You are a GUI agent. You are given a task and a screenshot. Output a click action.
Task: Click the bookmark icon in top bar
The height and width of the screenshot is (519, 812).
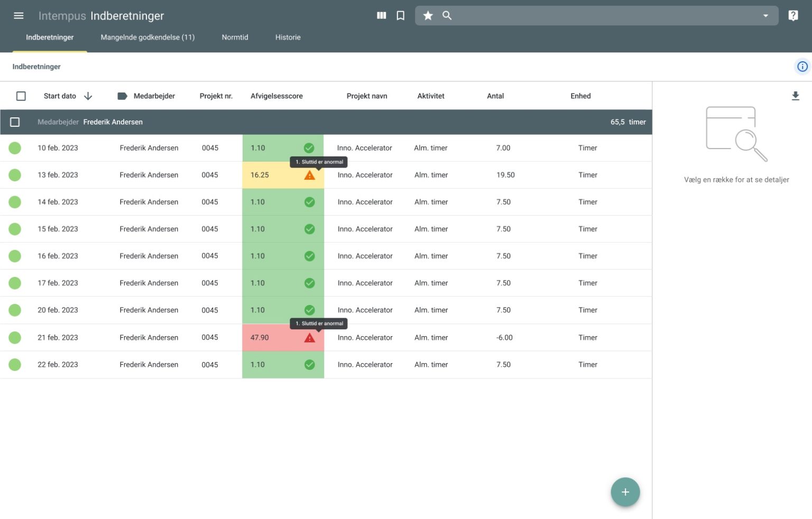coord(401,16)
